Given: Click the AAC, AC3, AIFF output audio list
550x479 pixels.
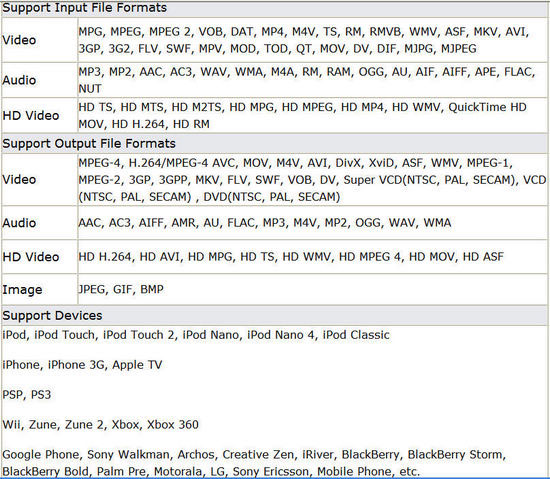Looking at the screenshot, I should click(265, 223).
